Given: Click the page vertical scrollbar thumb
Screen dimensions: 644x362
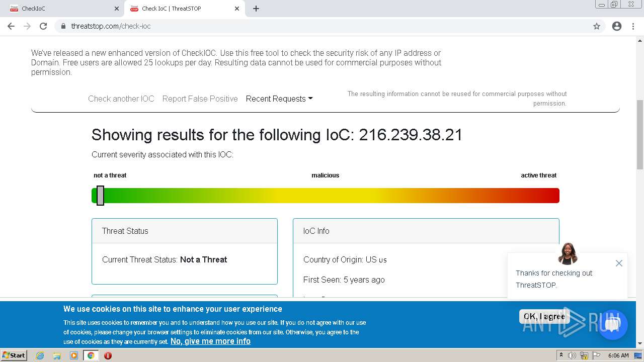Looking at the screenshot, I should point(640,134).
